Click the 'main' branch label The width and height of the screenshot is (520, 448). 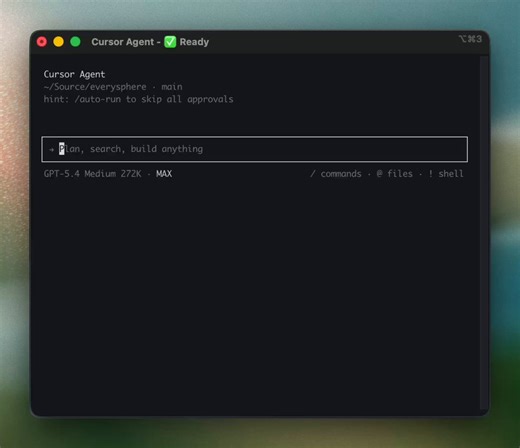point(172,87)
